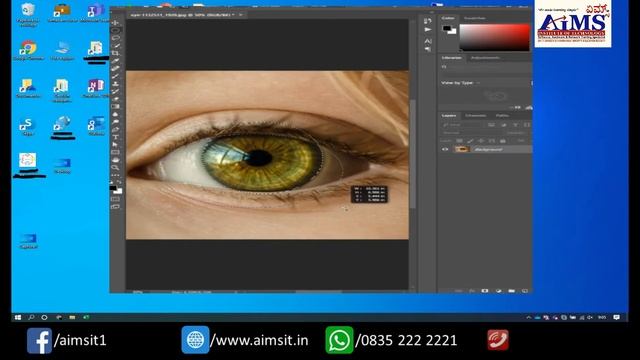Select the Quick Selection tool
The width and height of the screenshot is (640, 360).
[116, 45]
